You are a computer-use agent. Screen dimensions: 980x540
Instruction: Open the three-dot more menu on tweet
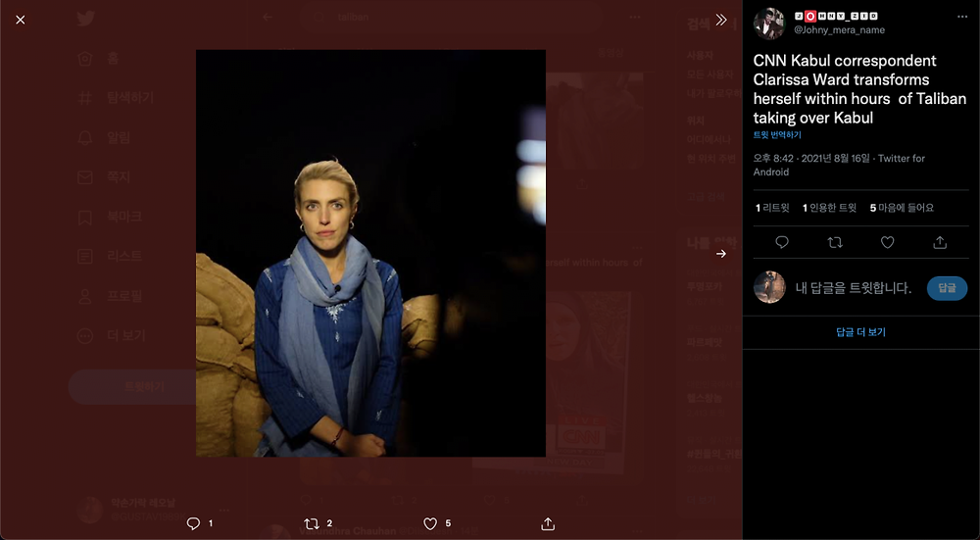(962, 17)
